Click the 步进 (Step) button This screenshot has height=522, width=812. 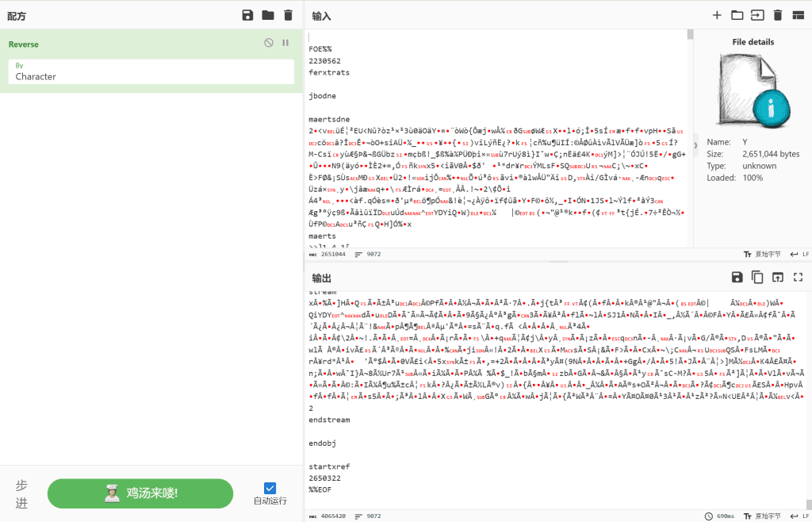pyautogui.click(x=21, y=493)
